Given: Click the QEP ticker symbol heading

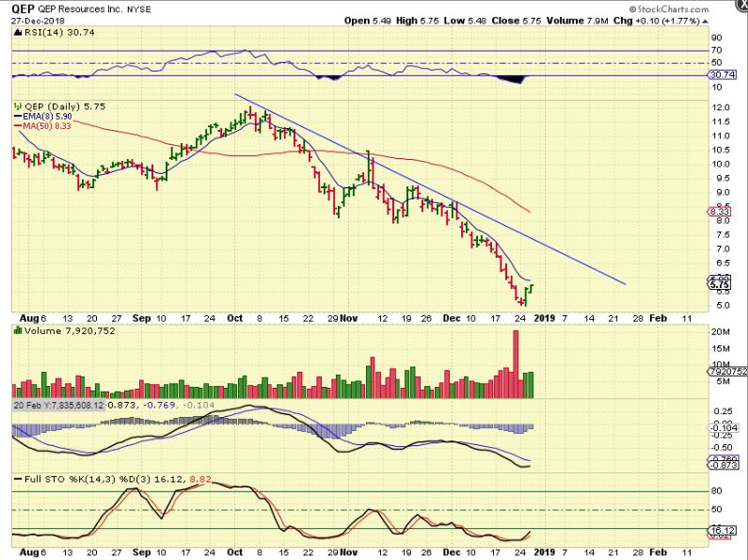Looking at the screenshot, I should (22, 8).
